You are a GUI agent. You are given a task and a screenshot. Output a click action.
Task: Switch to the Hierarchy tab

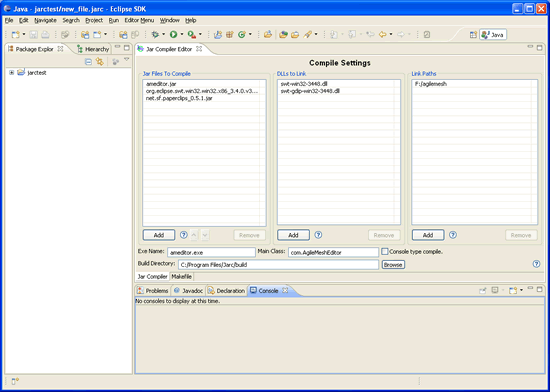(93, 49)
